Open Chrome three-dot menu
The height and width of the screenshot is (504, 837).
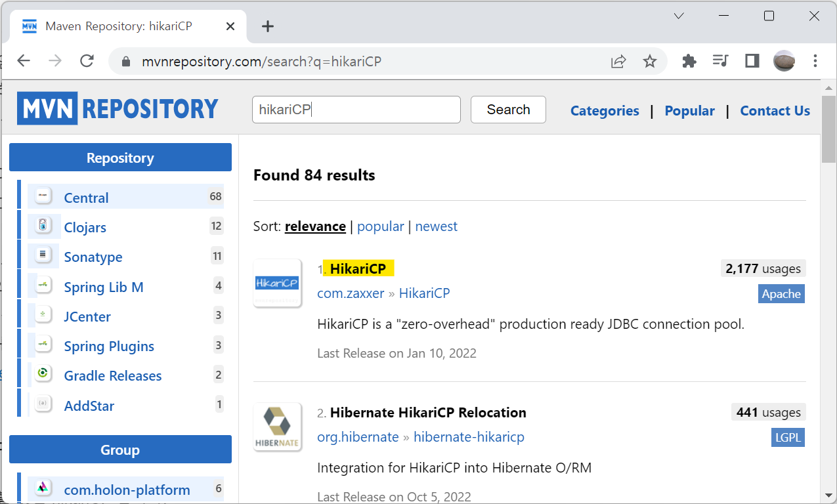(815, 61)
